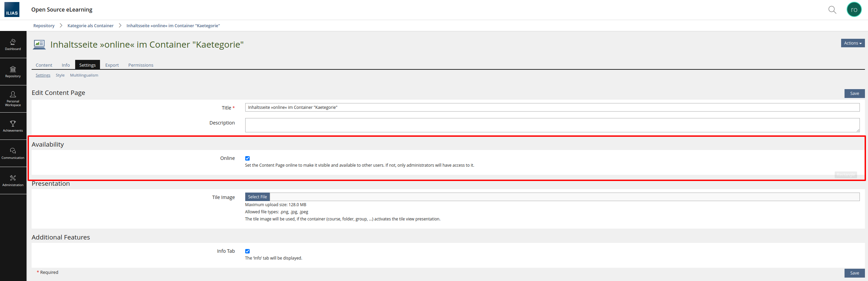This screenshot has height=281, width=868.
Task: Toggle the Online checkbox
Action: click(247, 158)
